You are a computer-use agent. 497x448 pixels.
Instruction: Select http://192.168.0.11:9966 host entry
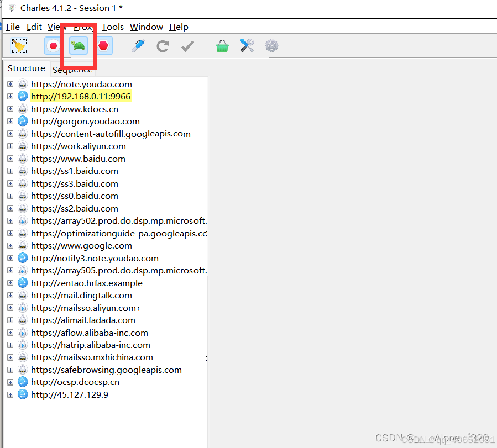pos(81,96)
